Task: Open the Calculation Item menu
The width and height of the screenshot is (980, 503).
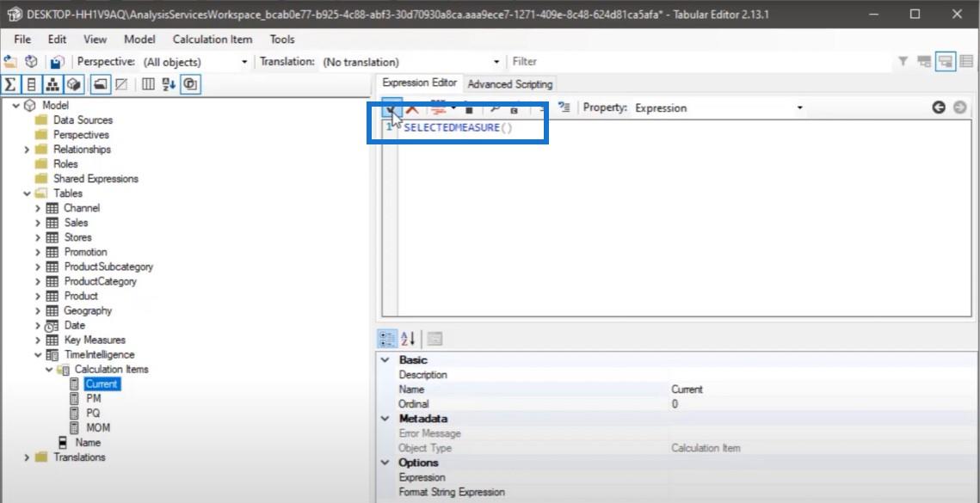Action: click(213, 40)
